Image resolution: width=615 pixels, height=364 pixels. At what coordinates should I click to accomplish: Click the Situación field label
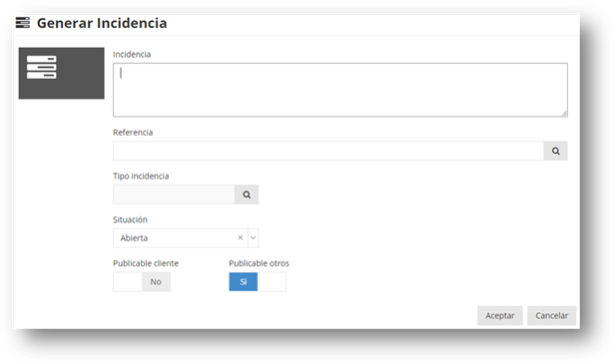[130, 219]
